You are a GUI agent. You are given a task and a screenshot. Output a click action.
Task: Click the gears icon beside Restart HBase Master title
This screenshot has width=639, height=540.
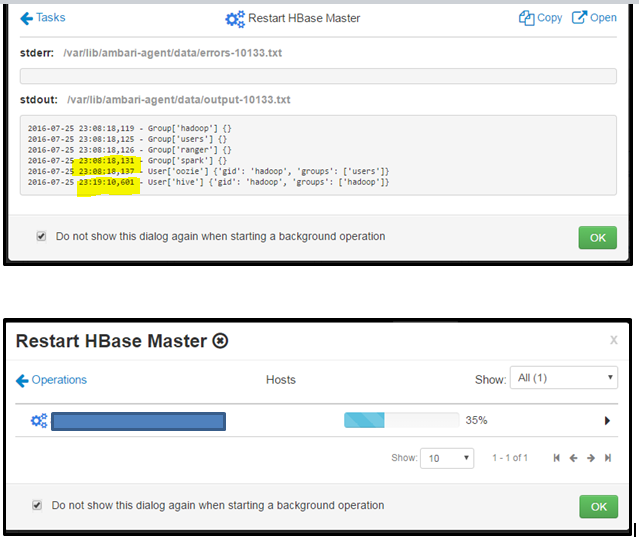[x=235, y=19]
